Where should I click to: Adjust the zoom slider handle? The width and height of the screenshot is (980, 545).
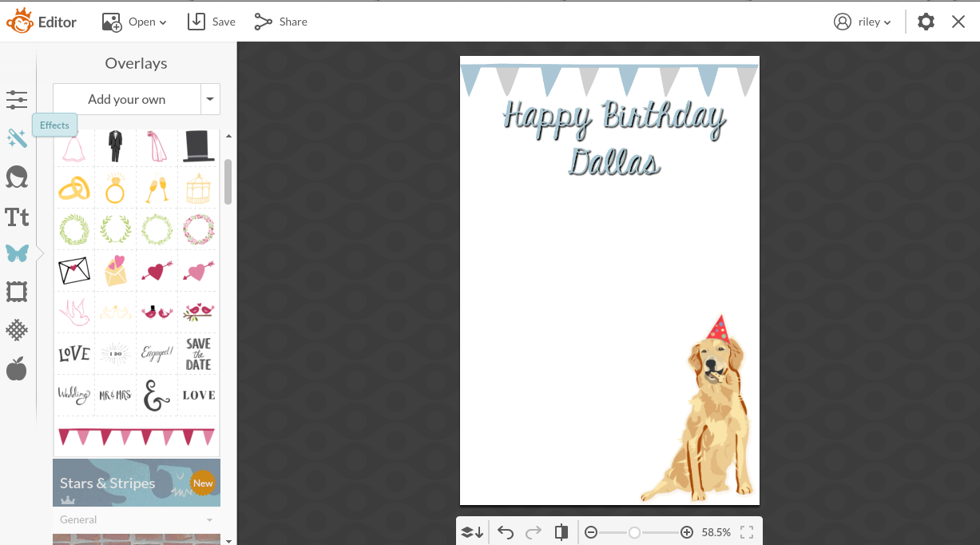coord(634,532)
